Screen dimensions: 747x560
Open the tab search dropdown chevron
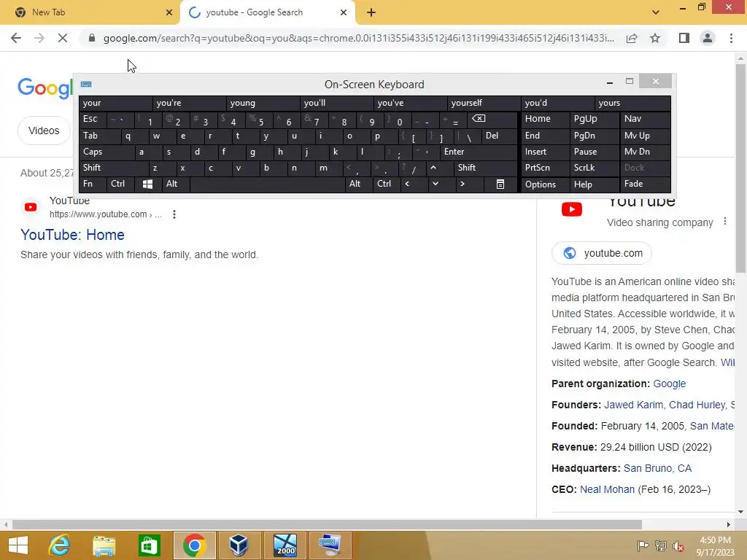656,12
